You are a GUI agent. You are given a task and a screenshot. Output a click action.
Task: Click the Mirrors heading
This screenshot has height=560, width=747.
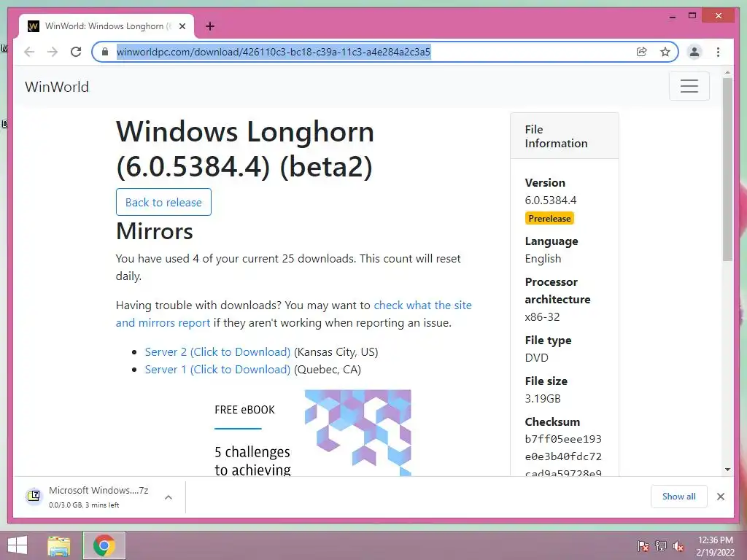[155, 231]
